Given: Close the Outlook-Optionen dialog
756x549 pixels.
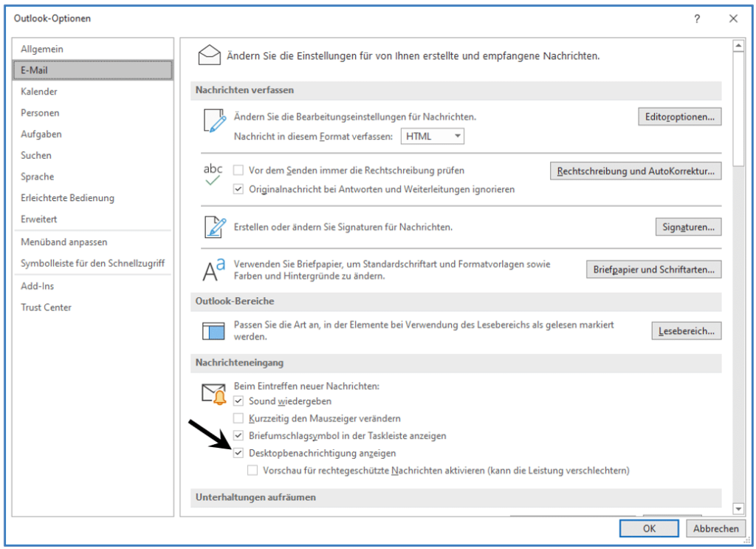Looking at the screenshot, I should pyautogui.click(x=733, y=18).
